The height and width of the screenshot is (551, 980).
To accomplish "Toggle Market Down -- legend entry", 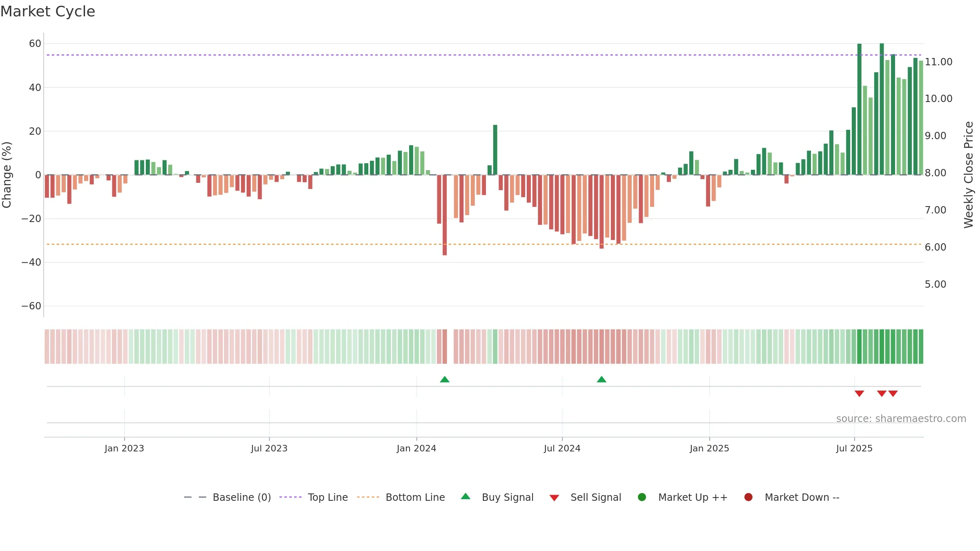I will pos(792,497).
